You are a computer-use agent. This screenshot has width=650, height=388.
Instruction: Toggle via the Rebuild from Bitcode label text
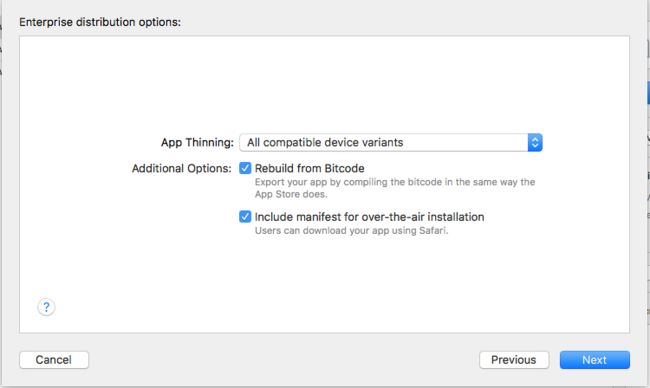(x=310, y=168)
